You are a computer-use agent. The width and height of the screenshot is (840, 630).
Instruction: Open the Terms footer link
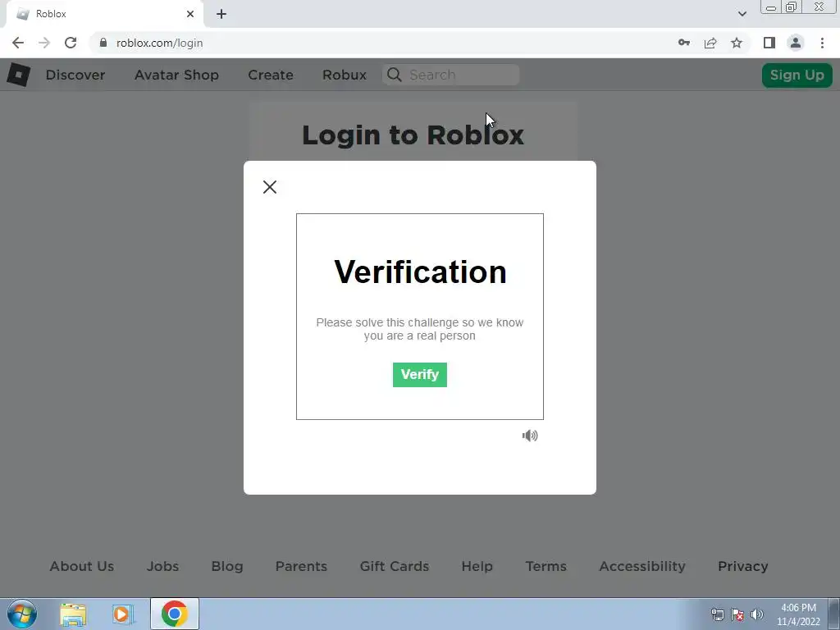click(x=546, y=566)
